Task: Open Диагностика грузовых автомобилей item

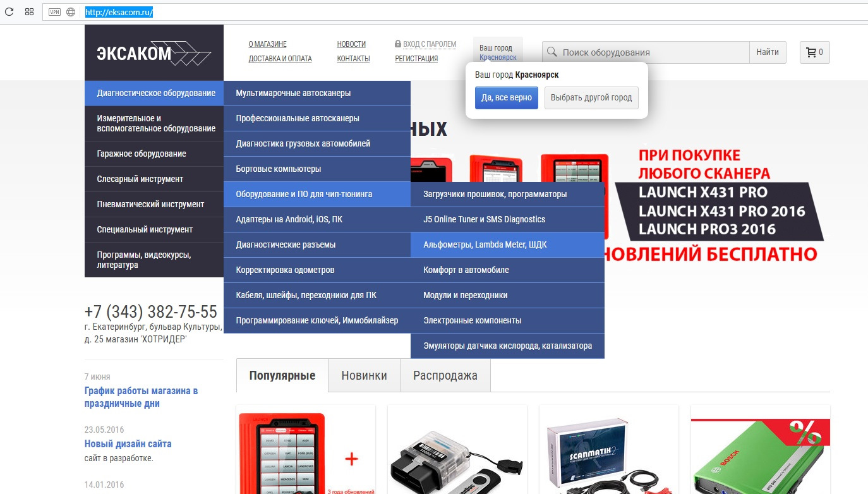Action: [x=317, y=144]
